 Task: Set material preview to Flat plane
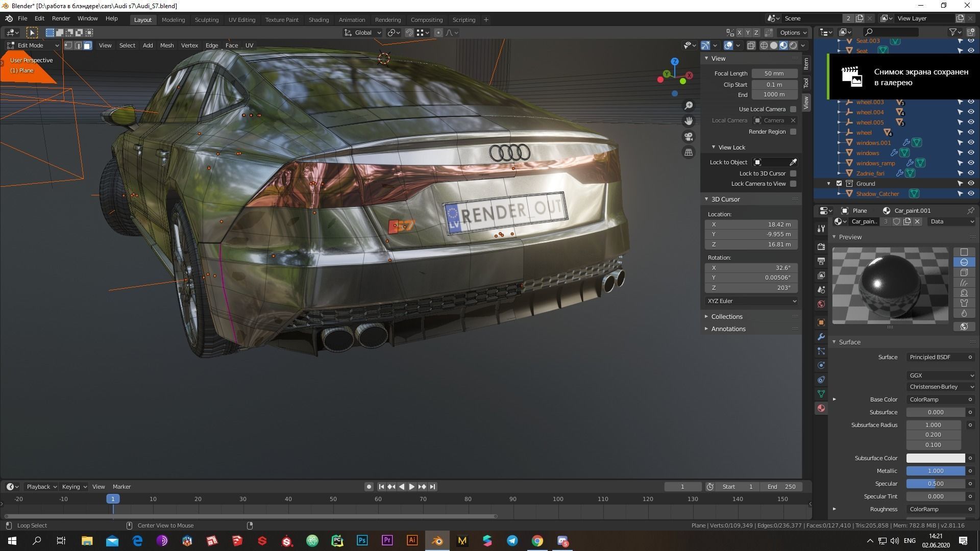pos(964,252)
